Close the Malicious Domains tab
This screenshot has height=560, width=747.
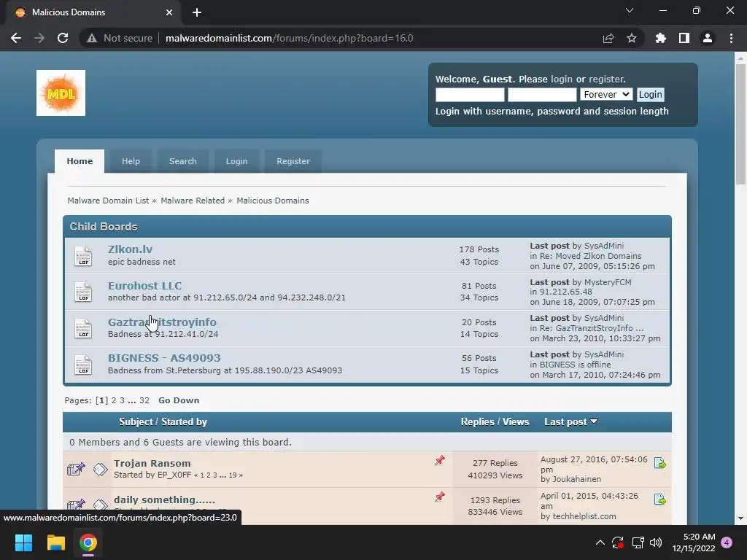tap(169, 12)
